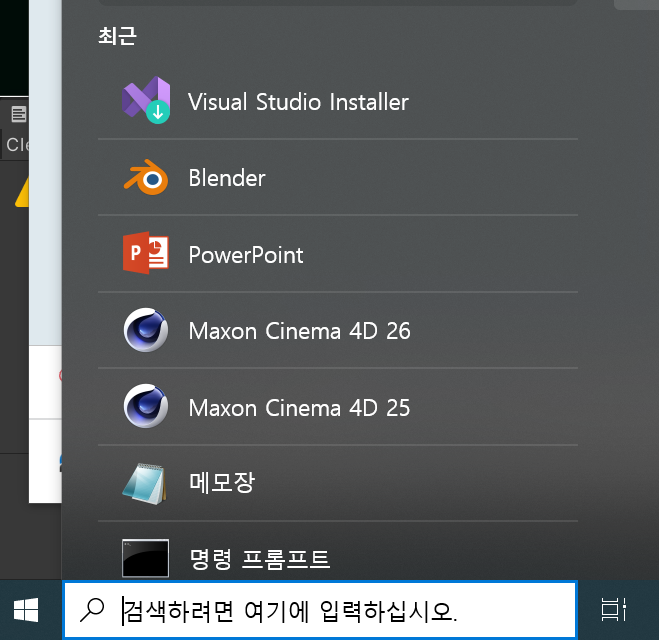Click the document icon in background window
The width and height of the screenshot is (659, 640).
(18, 114)
